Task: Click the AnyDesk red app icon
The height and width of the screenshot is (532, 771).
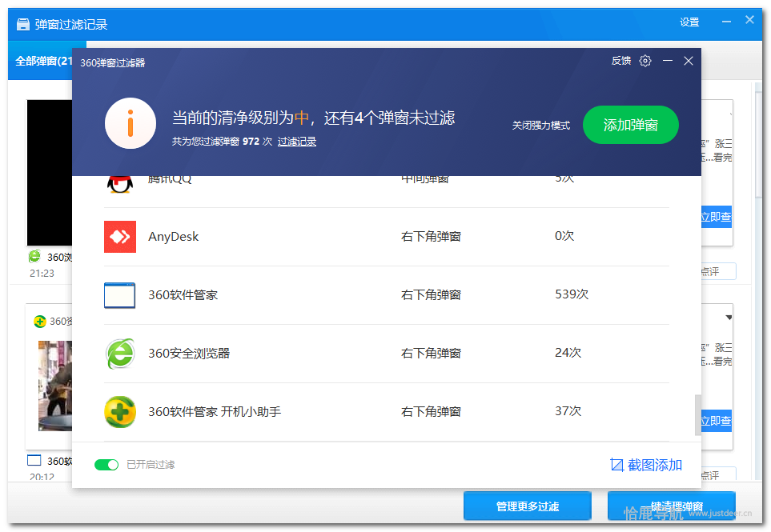Action: pos(120,237)
